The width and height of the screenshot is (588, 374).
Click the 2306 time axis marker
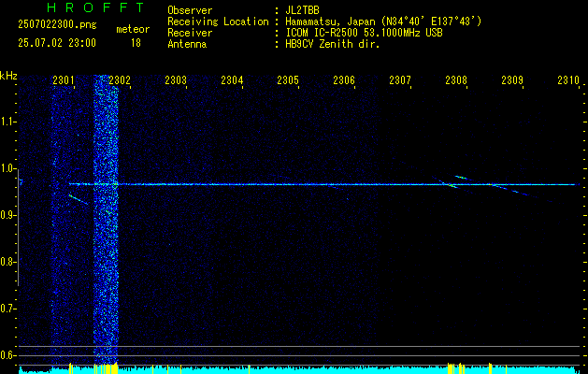pyautogui.click(x=344, y=79)
